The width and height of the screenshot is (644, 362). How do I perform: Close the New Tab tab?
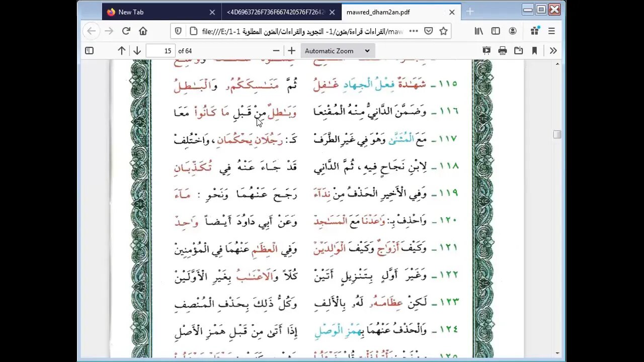212,12
